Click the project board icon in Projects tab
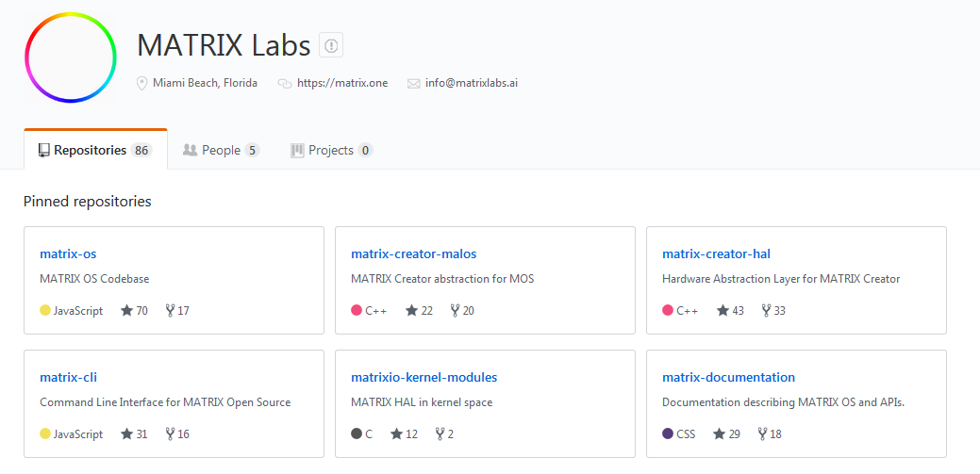Image resolution: width=980 pixels, height=474 pixels. pos(297,151)
